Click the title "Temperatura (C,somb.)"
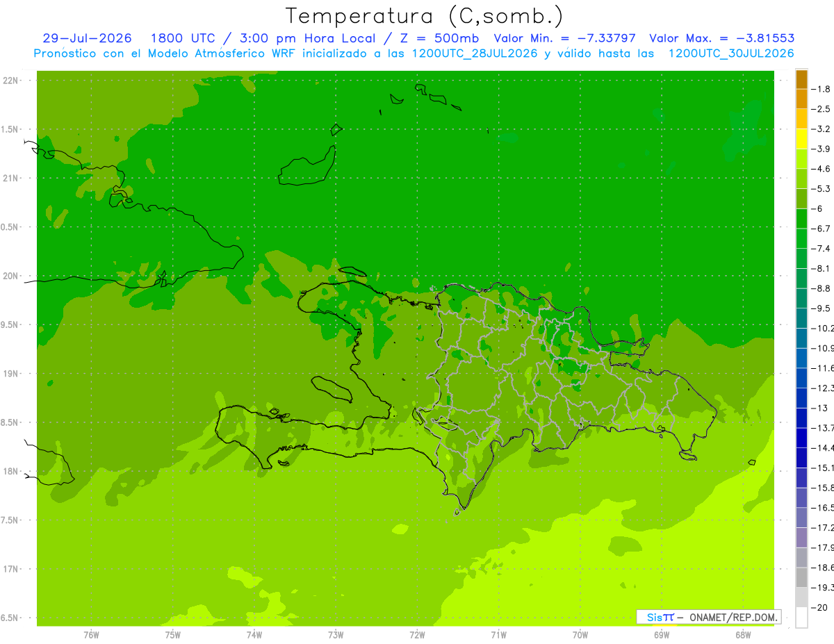834x644 pixels. tap(425, 16)
